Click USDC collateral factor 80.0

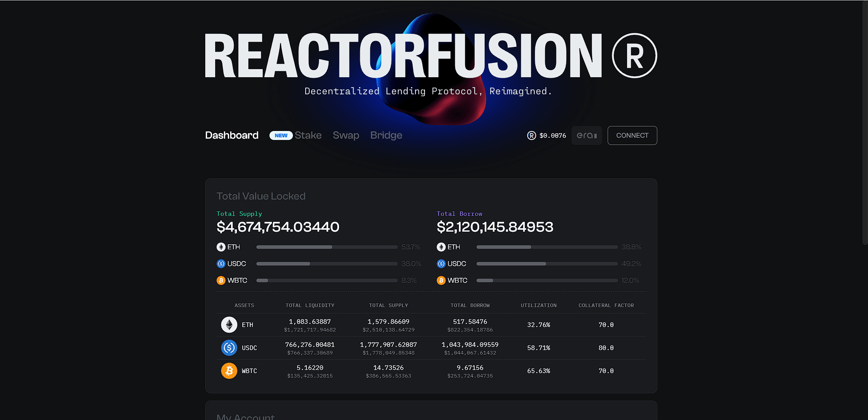(x=606, y=348)
